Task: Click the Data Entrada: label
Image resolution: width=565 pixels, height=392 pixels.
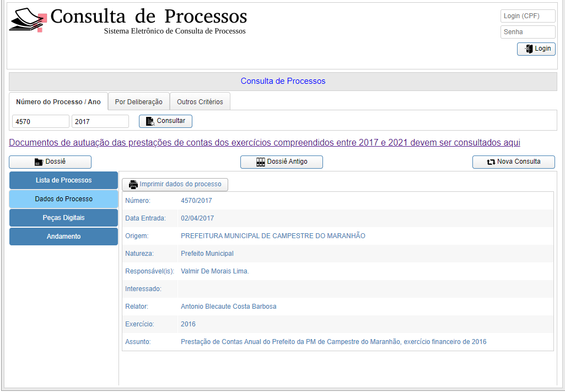Action: (x=146, y=218)
